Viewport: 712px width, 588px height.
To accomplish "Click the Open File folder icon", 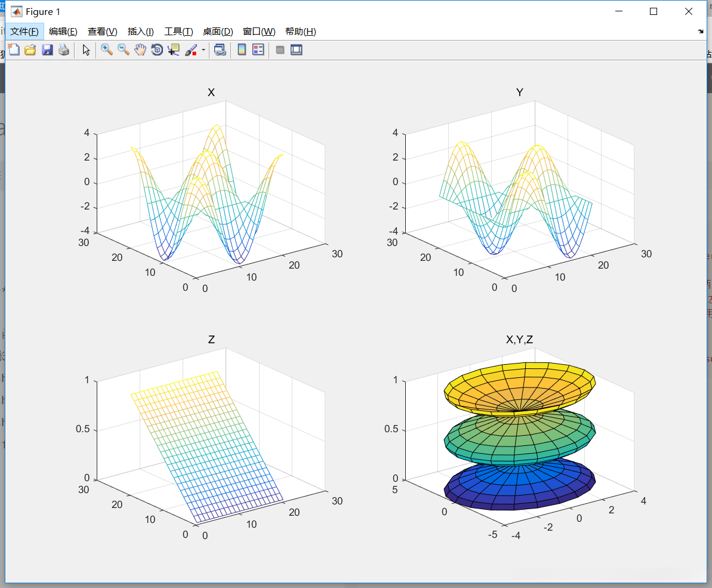I will (x=30, y=50).
